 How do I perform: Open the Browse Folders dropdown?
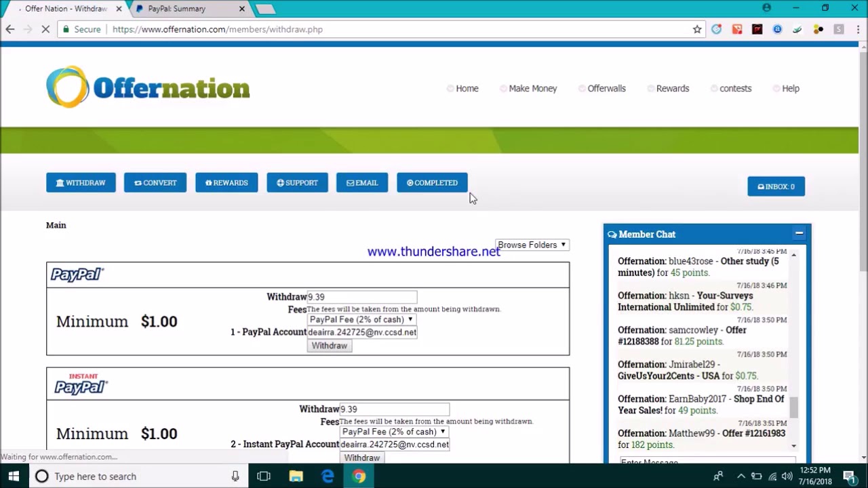coord(532,245)
